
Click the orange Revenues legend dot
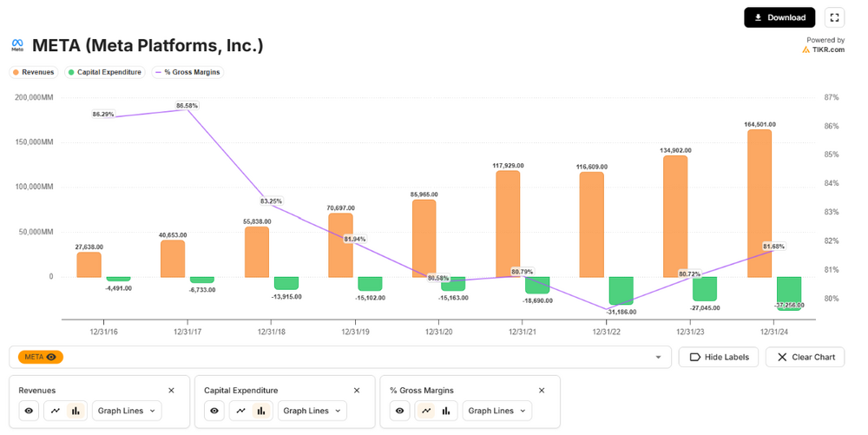(16, 72)
